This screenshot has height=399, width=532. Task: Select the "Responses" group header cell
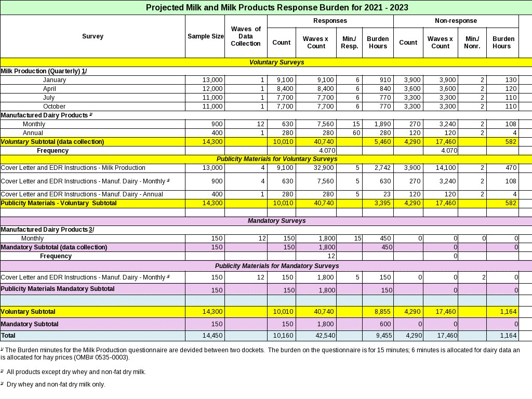(330, 21)
